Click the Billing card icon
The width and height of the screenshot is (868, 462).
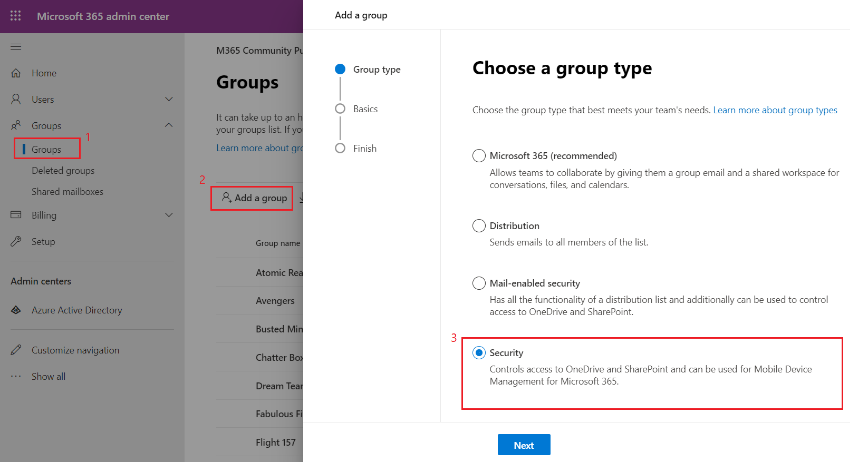pyautogui.click(x=16, y=215)
